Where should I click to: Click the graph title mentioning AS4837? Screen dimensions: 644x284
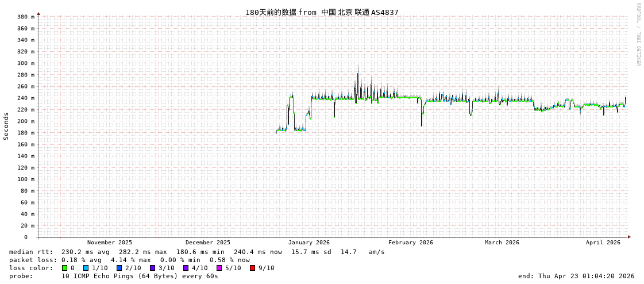click(322, 12)
